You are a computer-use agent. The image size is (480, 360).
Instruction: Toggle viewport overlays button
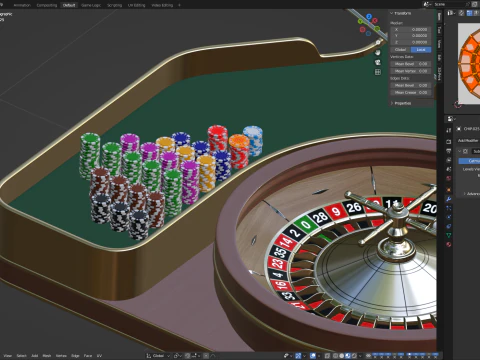pos(313,356)
